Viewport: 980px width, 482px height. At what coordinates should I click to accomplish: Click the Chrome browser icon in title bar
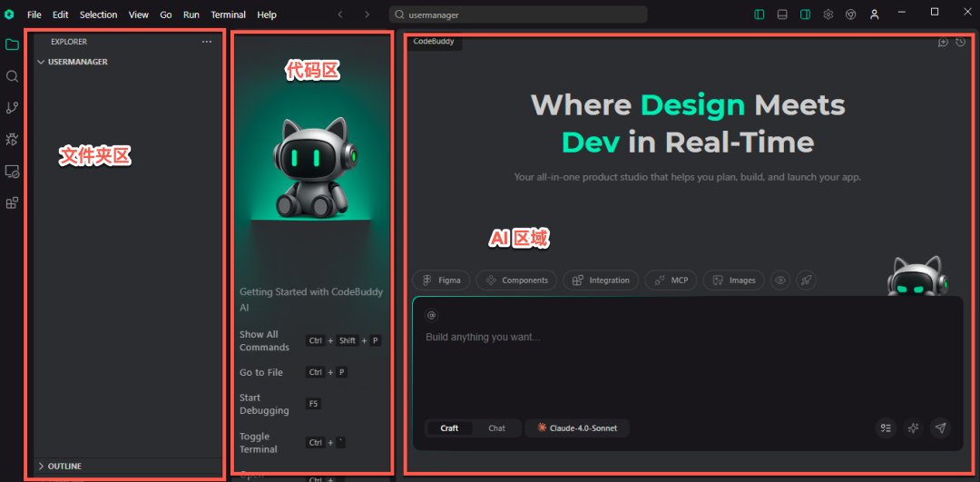coord(850,15)
